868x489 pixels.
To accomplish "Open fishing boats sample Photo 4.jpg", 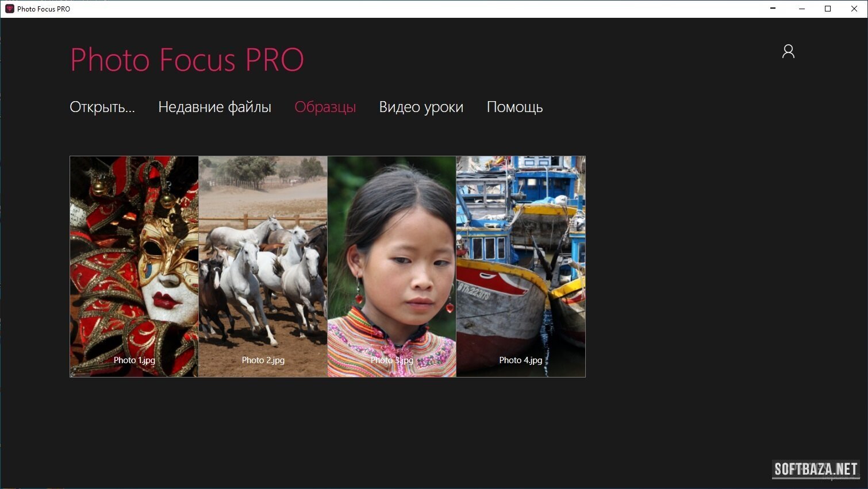I will [x=521, y=267].
